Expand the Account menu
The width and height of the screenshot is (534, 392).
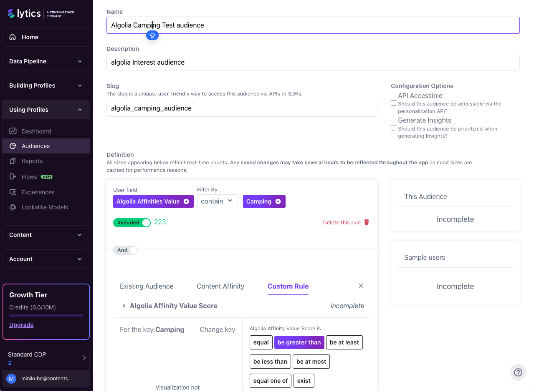[46, 259]
